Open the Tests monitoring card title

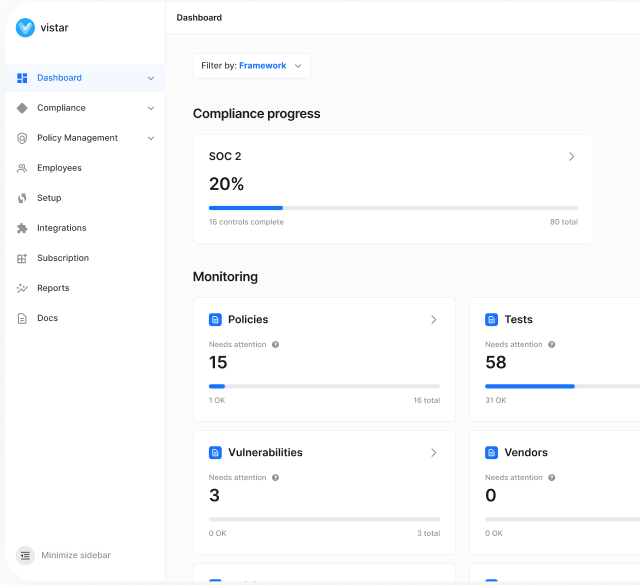tap(518, 320)
